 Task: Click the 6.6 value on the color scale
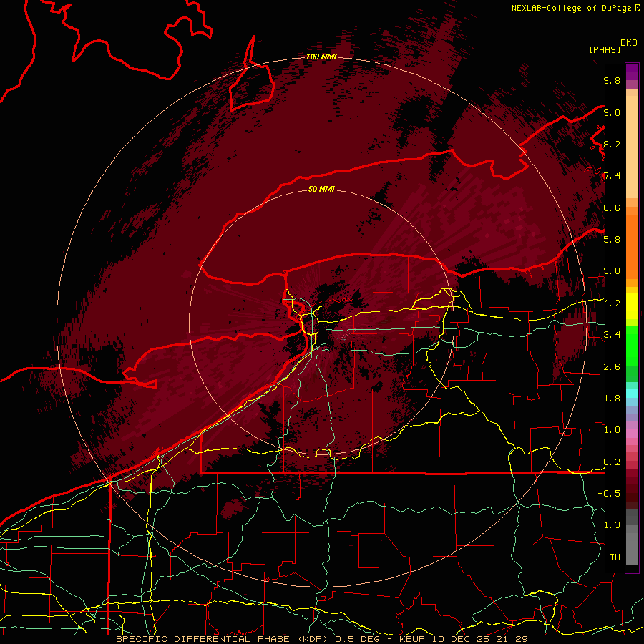pos(612,208)
